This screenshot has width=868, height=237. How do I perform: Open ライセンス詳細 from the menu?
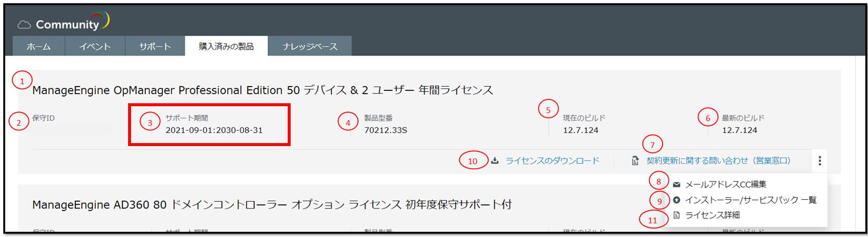tap(712, 215)
